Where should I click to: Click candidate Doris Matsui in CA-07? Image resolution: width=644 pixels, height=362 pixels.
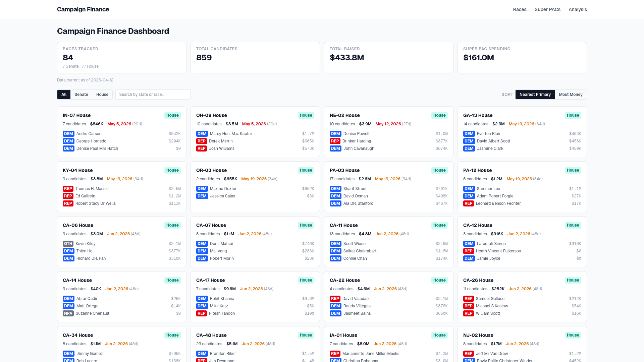click(x=221, y=244)
